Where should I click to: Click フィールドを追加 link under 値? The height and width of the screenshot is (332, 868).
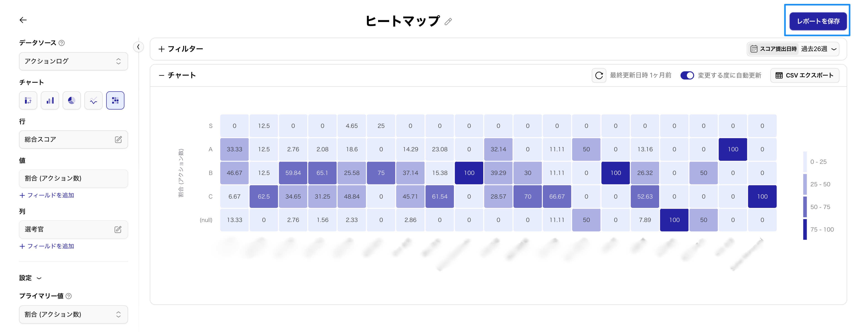[x=47, y=195]
